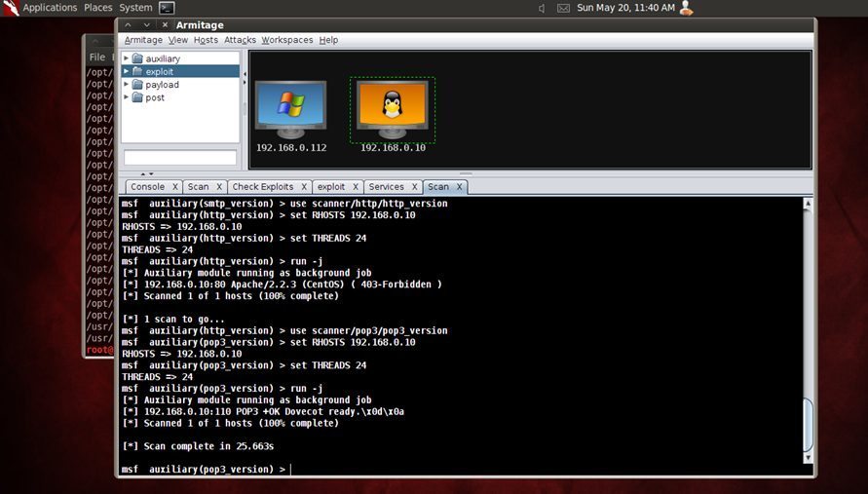Screen dimensions: 868x494
Task: Collapse the module panel with left arrow
Action: pos(245,74)
